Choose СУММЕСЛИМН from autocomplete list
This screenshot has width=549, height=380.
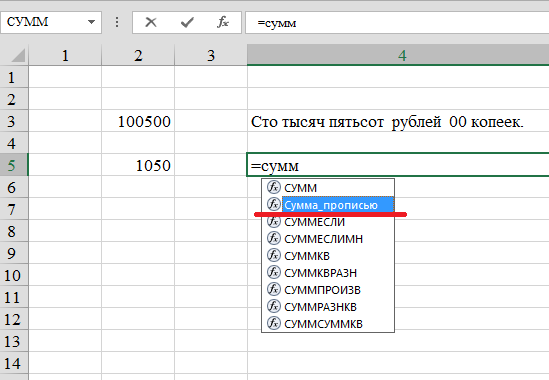pos(328,239)
